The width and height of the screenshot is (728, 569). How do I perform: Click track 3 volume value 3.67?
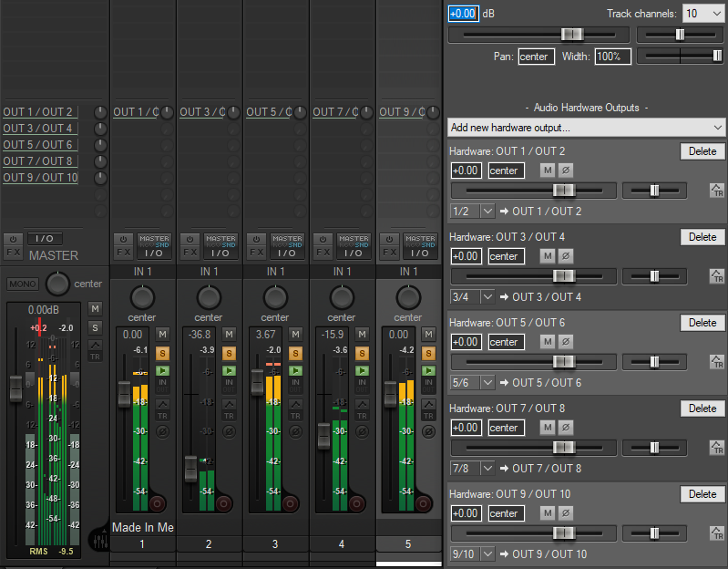tap(265, 335)
